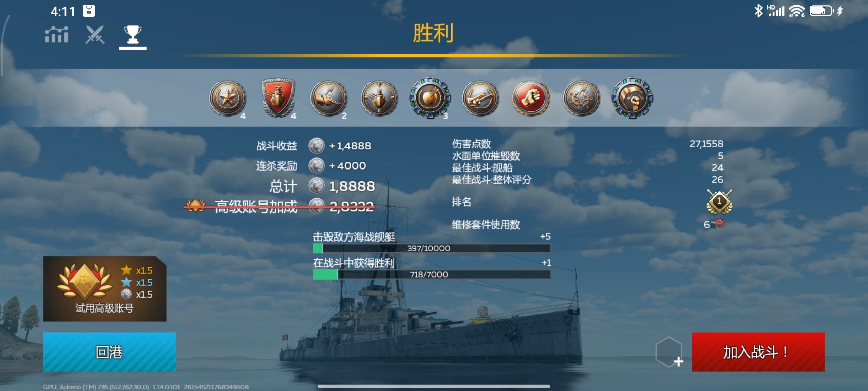Image resolution: width=868 pixels, height=391 pixels.
Task: Tap the 击毁敌方海战舰艇 progress bar
Action: [432, 248]
